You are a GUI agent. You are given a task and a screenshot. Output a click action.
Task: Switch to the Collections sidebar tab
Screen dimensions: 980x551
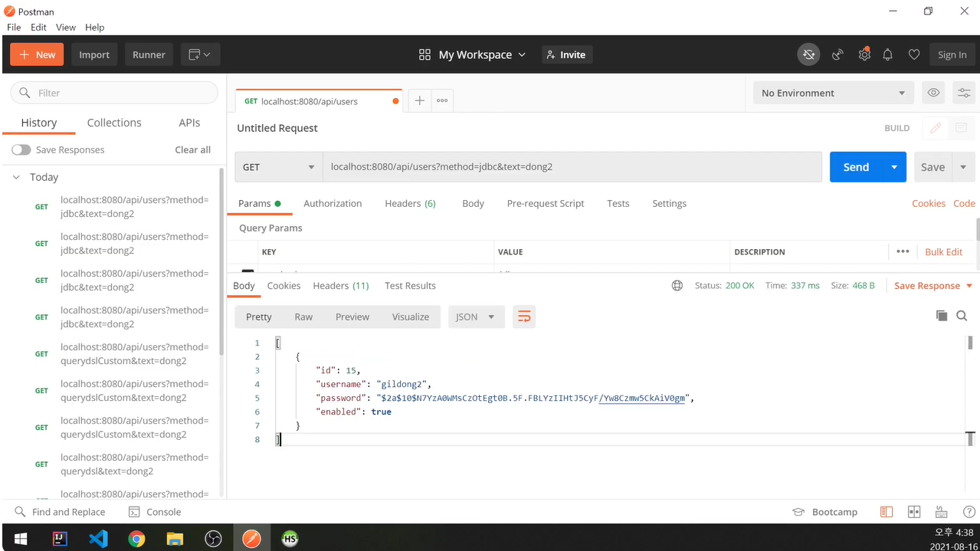pyautogui.click(x=114, y=123)
